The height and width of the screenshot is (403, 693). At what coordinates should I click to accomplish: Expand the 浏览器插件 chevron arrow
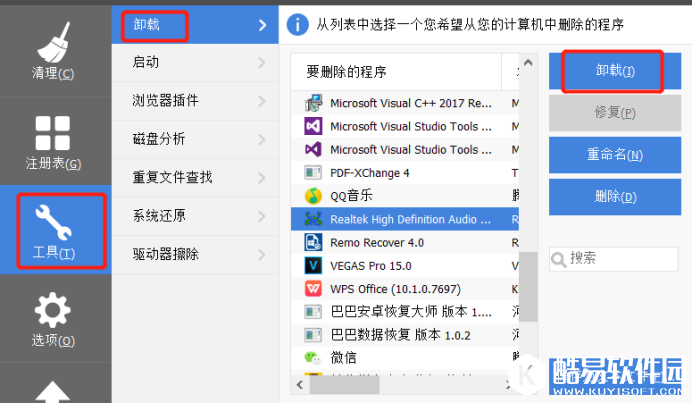click(x=262, y=100)
